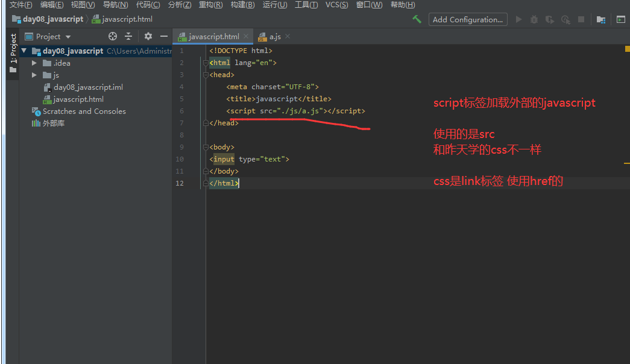Screen dimensions: 630x364
Task: Close the a.js editor tab
Action: click(x=288, y=36)
